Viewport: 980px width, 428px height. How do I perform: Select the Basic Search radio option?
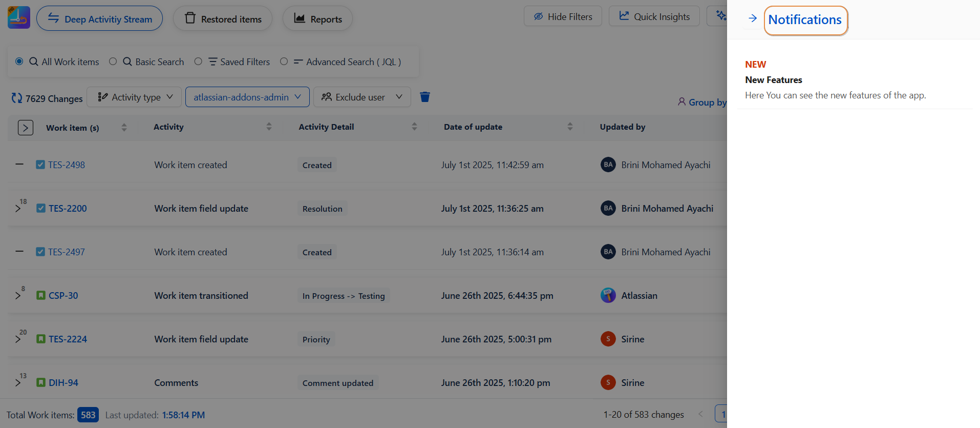point(113,62)
